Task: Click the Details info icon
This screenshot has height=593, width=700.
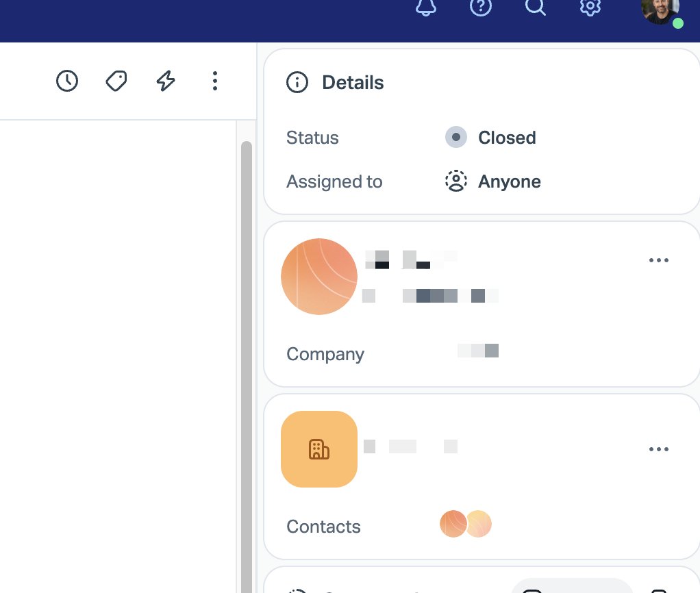Action: (297, 82)
